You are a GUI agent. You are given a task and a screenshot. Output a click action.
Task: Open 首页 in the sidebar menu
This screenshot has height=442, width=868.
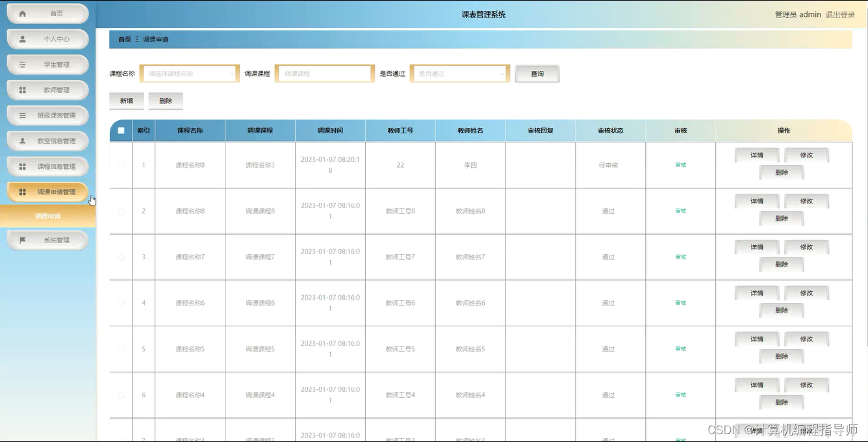[48, 14]
